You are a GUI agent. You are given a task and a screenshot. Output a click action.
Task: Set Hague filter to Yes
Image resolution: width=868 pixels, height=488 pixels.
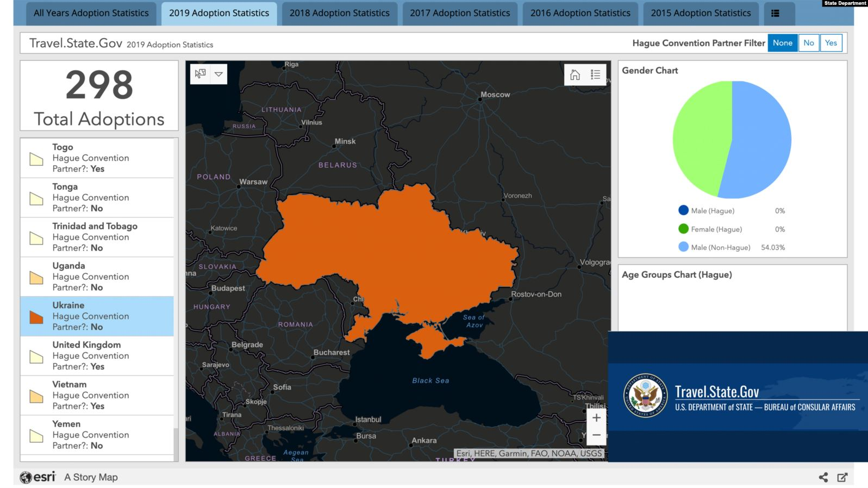[830, 43]
